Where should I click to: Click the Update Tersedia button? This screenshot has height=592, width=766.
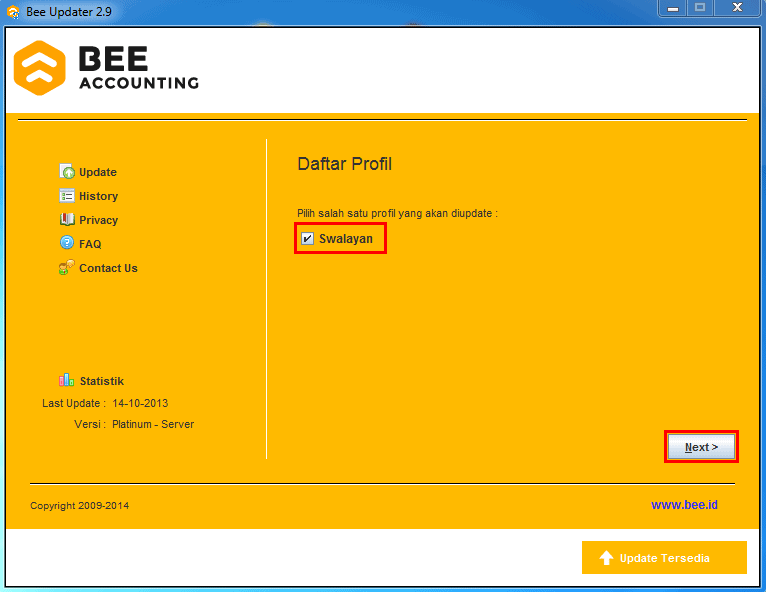point(664,557)
